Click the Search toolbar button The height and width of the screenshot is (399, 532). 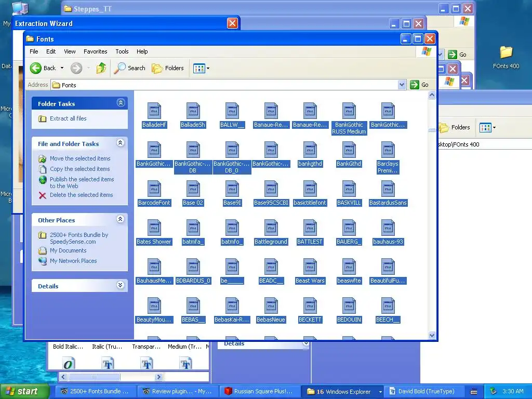click(x=129, y=68)
